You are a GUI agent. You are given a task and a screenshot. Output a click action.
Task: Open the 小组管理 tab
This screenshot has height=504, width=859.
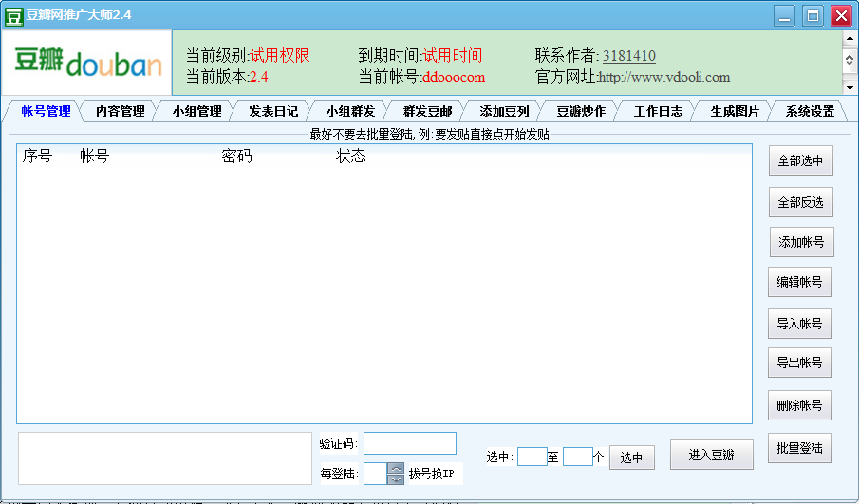tap(196, 111)
